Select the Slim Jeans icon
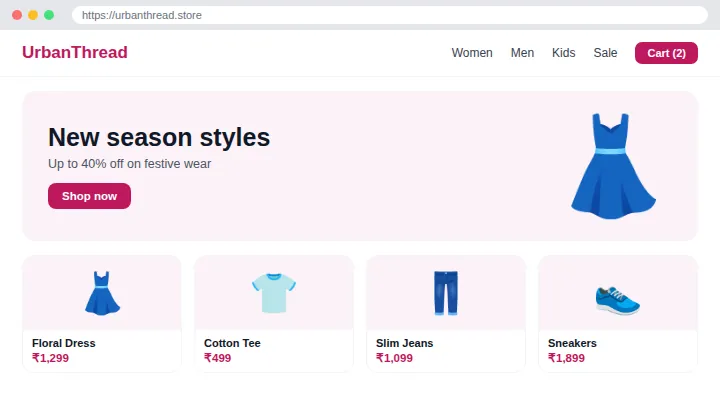Screen dimensions: 720x410 [446, 293]
